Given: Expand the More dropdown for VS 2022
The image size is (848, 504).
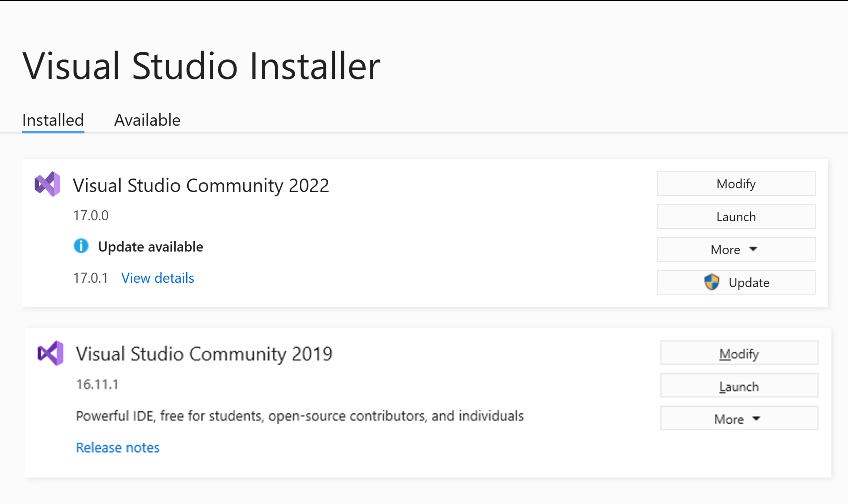Looking at the screenshot, I should coord(736,249).
